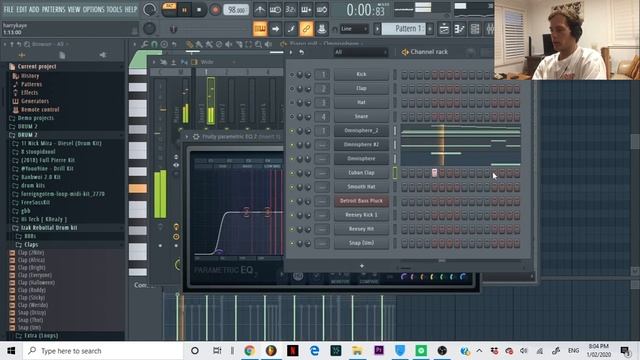Pause playback with the play/pause button
This screenshot has width=640, height=360.
pos(184,10)
